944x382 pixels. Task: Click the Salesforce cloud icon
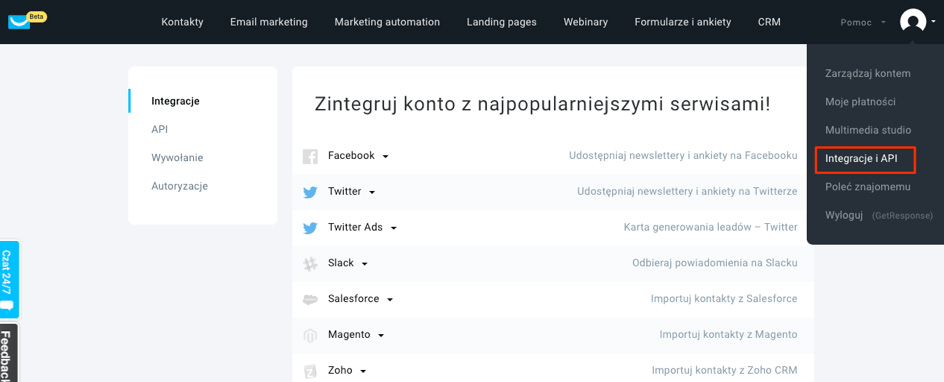(310, 300)
